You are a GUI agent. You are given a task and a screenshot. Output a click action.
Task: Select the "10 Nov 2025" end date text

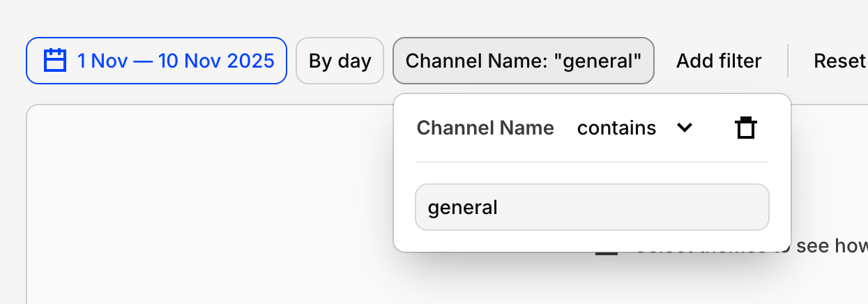[x=216, y=61]
